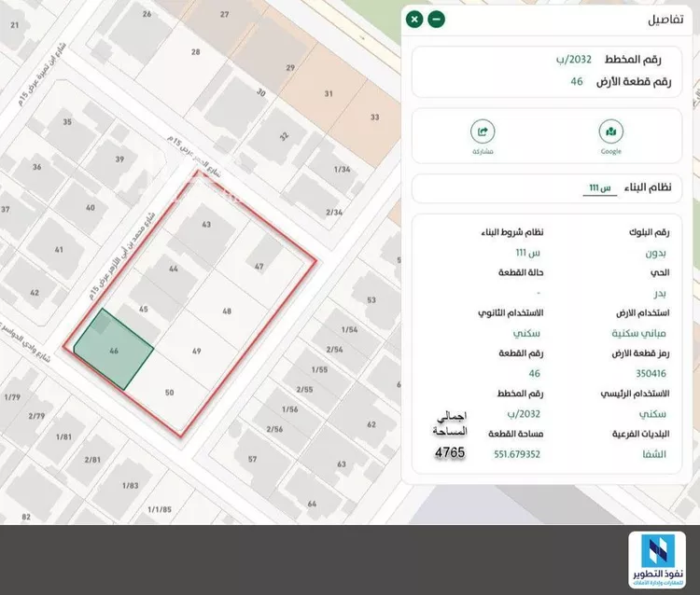Click parcel 63 on the map
Viewport: 700px width, 595px height.
(x=342, y=464)
